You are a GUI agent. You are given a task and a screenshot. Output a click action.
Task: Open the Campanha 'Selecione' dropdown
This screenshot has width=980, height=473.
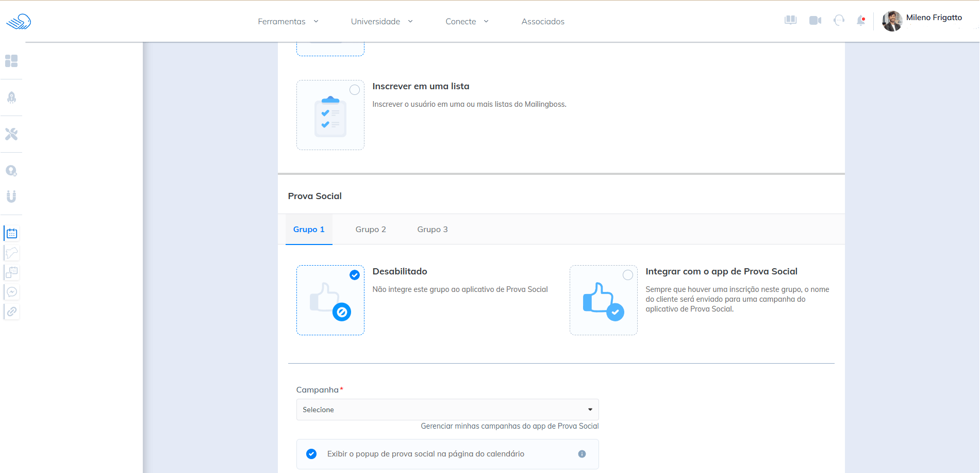coord(447,410)
